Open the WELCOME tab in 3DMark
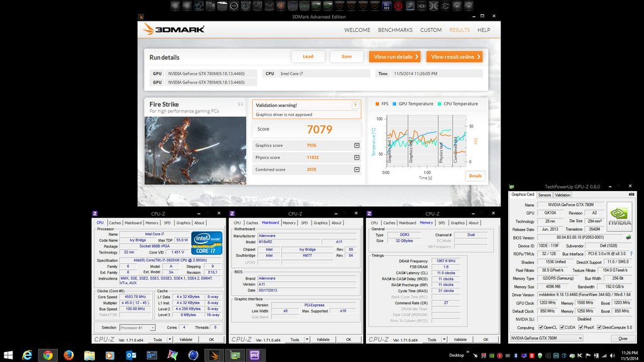The image size is (644, 362). 357,30
